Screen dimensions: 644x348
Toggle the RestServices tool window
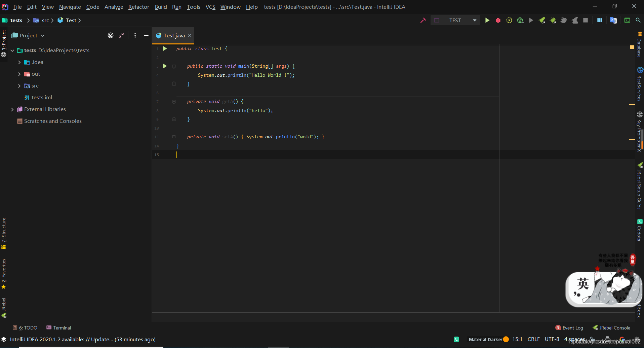click(x=640, y=84)
